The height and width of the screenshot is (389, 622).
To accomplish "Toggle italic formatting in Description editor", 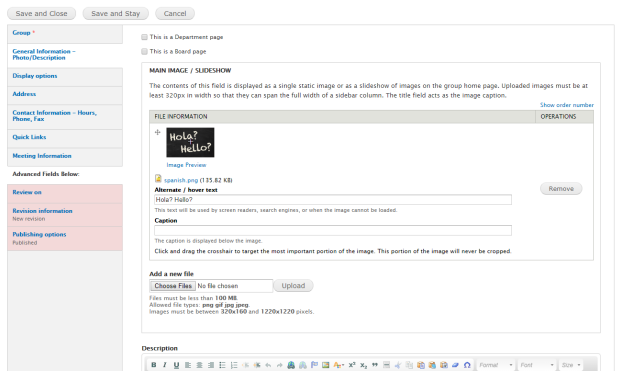I will pyautogui.click(x=165, y=365).
